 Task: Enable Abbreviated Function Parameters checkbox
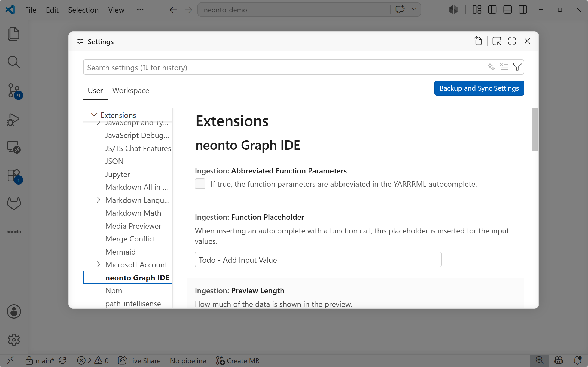(200, 184)
